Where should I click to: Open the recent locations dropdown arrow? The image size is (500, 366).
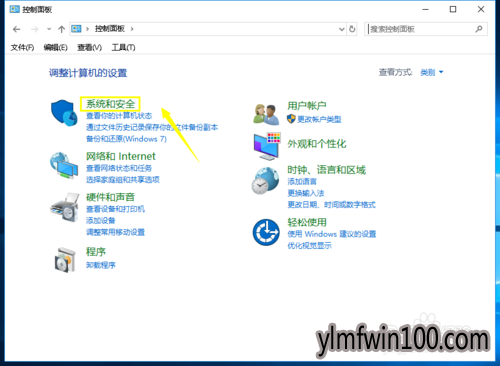49,29
